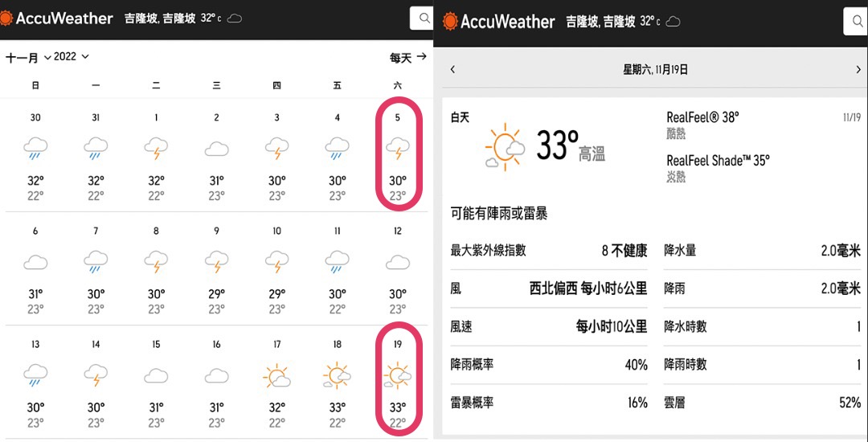868x442 pixels.
Task: Expand the 十一月 month dropdown
Action: point(28,58)
